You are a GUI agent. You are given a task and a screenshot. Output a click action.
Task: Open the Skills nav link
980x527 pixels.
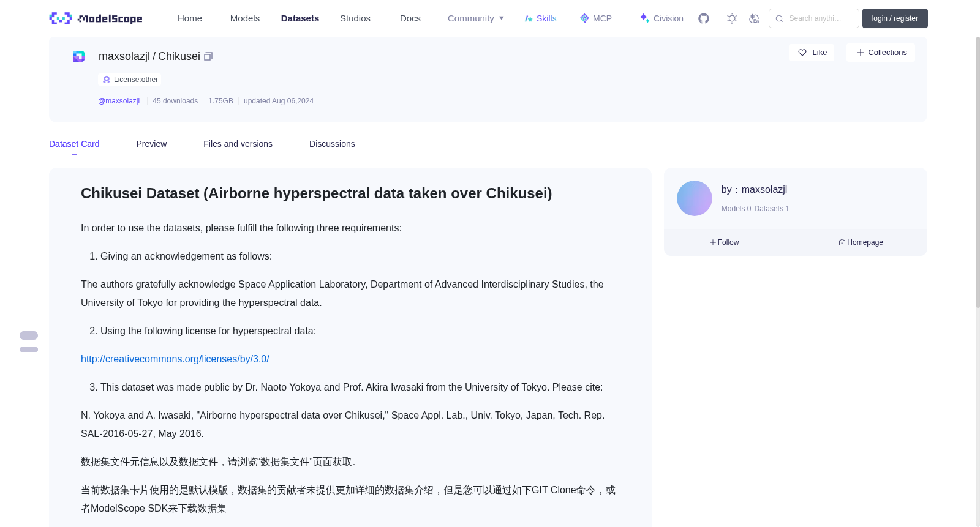pyautogui.click(x=541, y=18)
